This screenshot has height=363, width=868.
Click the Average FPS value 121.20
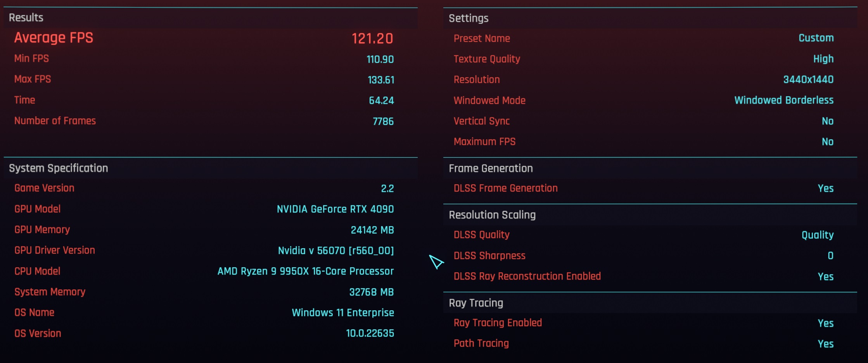[372, 38]
